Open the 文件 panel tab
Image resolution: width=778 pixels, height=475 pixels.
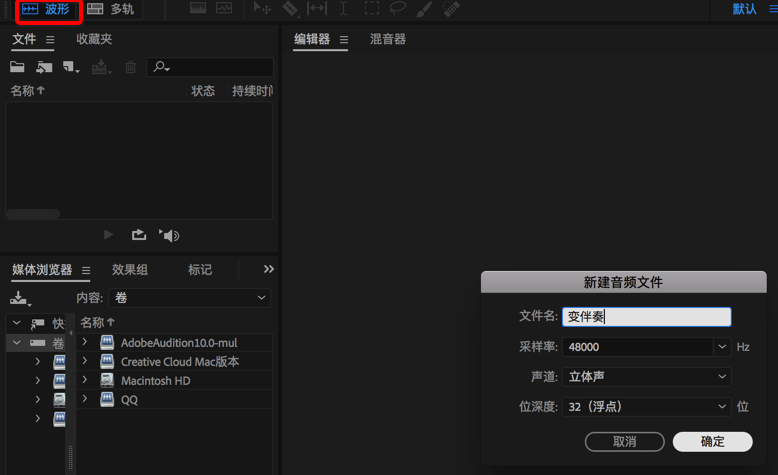click(24, 39)
